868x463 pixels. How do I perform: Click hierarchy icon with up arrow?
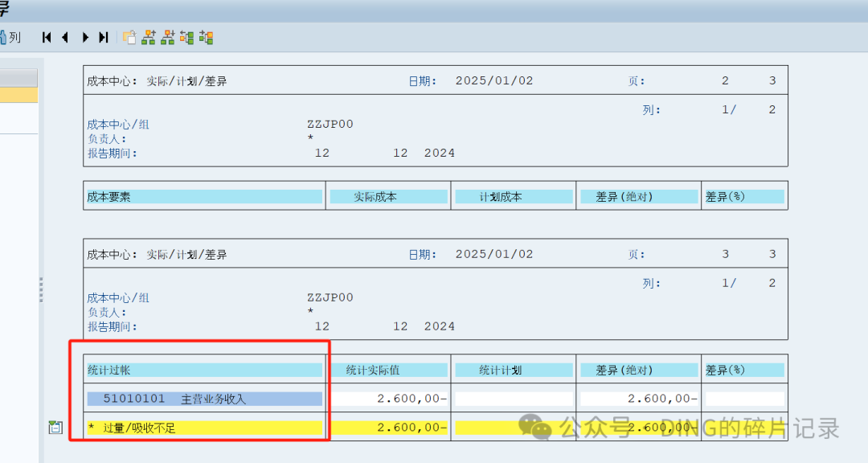click(x=149, y=37)
